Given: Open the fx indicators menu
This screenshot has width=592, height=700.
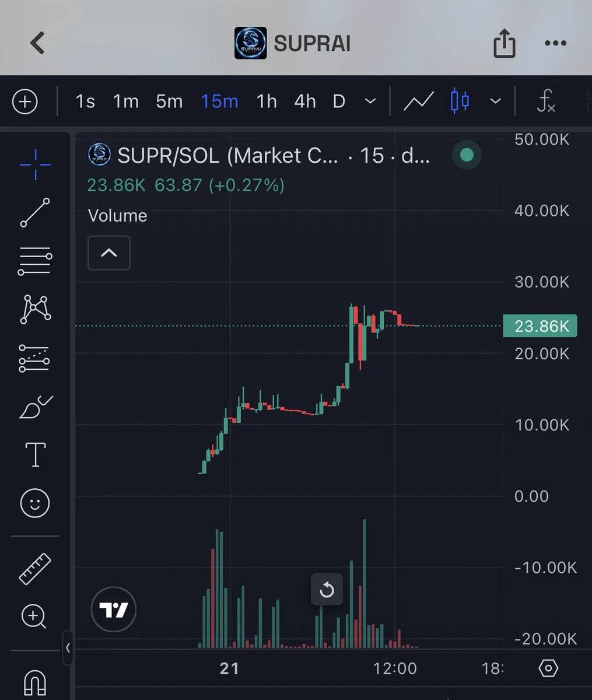Looking at the screenshot, I should tap(545, 102).
